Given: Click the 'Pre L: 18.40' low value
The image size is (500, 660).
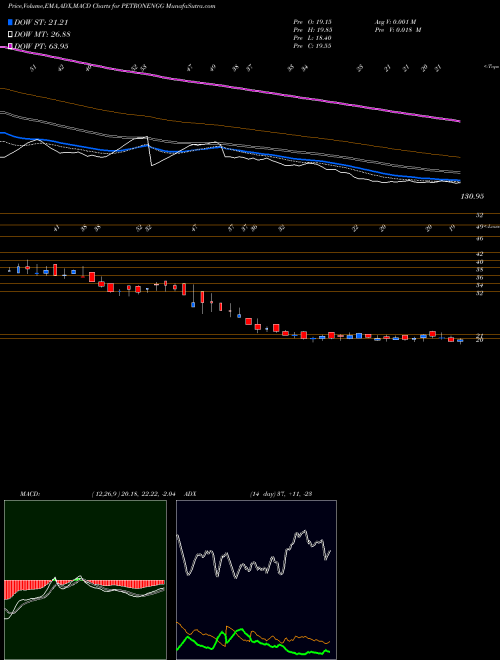Looking at the screenshot, I should tap(312, 38).
